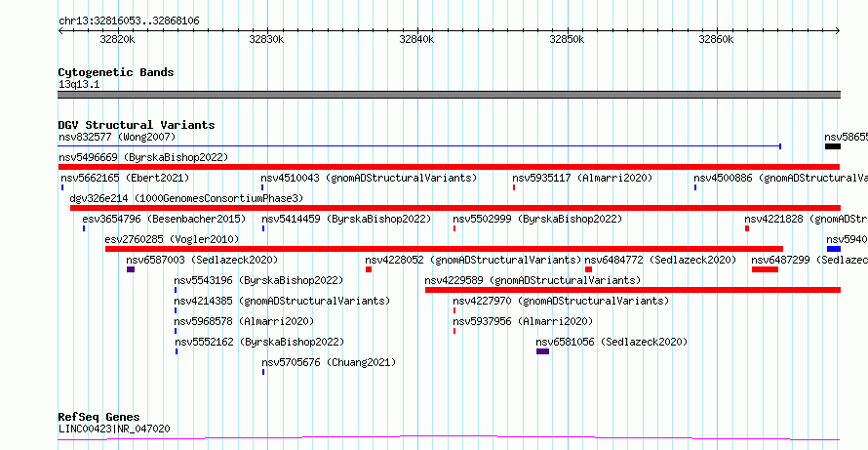Select the red nsv4228052 variant block
The height and width of the screenshot is (450, 868).
pos(369,269)
